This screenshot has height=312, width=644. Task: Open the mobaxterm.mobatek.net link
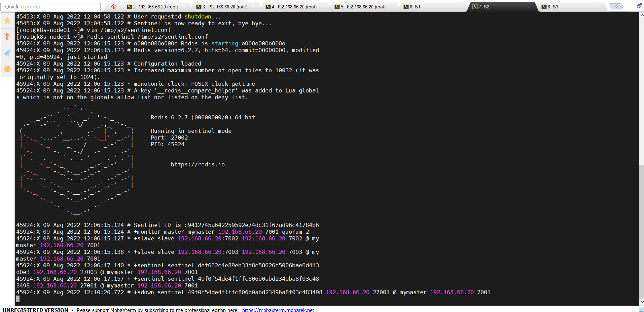pyautogui.click(x=278, y=310)
